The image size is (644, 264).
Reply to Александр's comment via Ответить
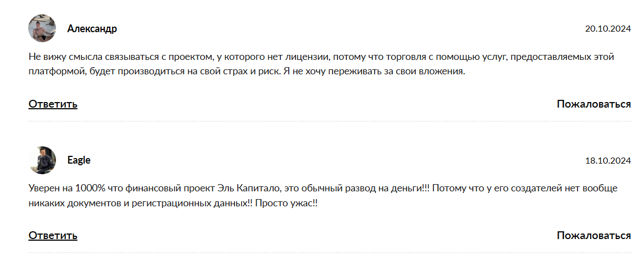pyautogui.click(x=53, y=104)
